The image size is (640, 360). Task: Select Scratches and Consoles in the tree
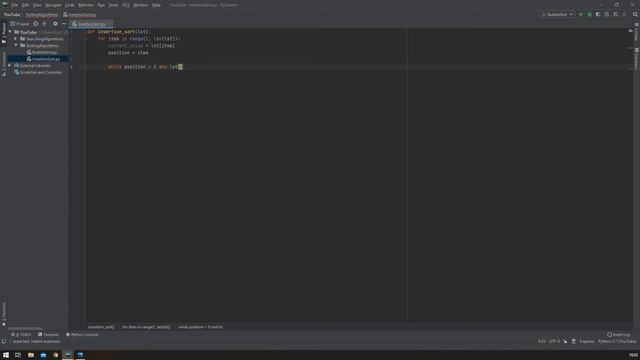38,72
